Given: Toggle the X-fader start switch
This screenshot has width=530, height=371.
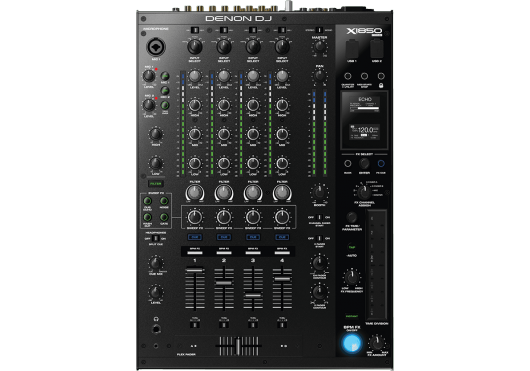Looking at the screenshot, I should tap(319, 239).
